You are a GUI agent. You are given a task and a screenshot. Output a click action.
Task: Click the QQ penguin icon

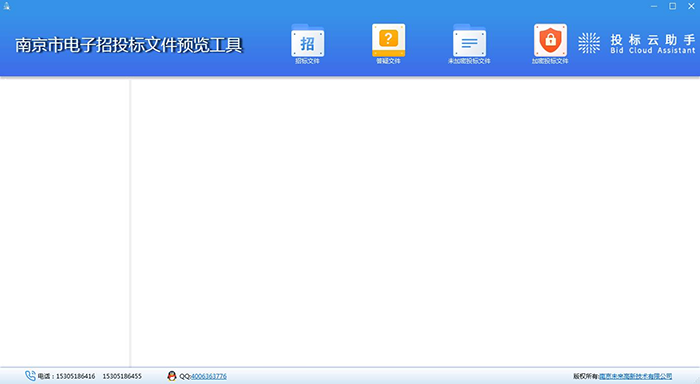(x=172, y=376)
